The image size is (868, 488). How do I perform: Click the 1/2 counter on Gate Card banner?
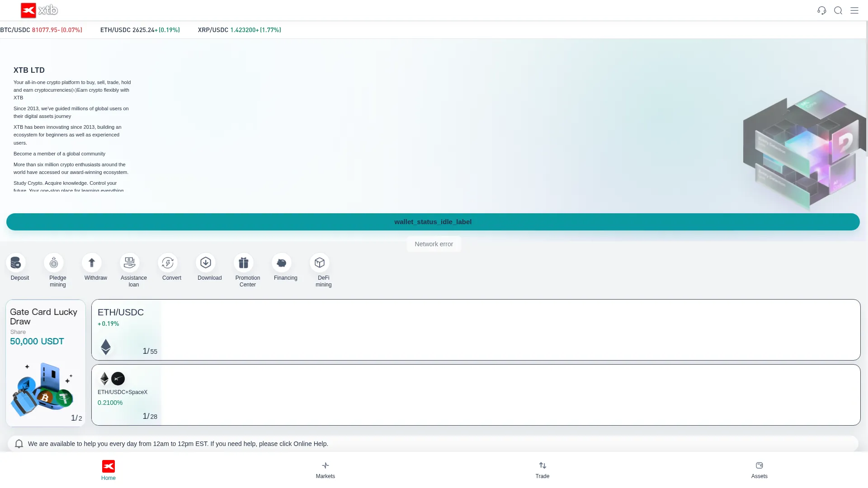coord(76,418)
